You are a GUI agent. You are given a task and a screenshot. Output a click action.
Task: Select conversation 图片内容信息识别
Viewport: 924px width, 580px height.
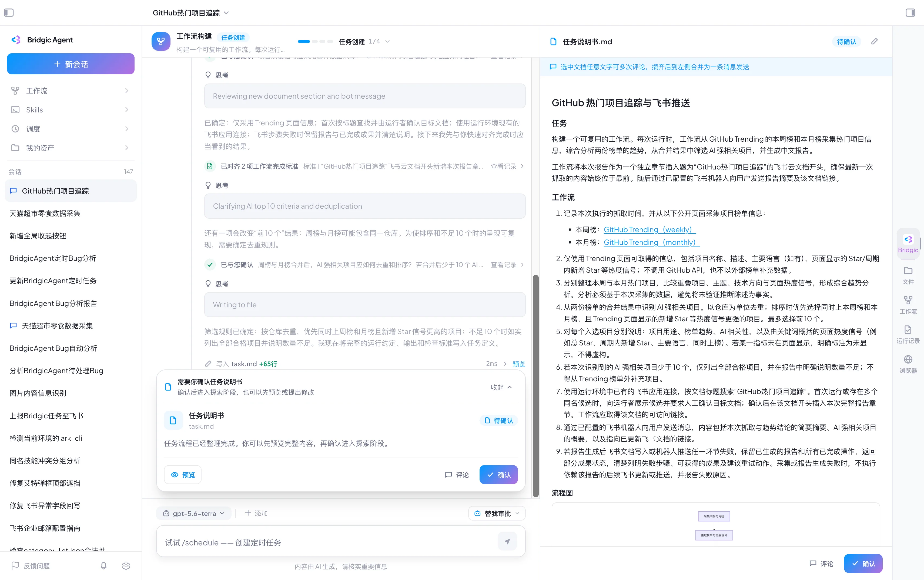tap(71, 393)
